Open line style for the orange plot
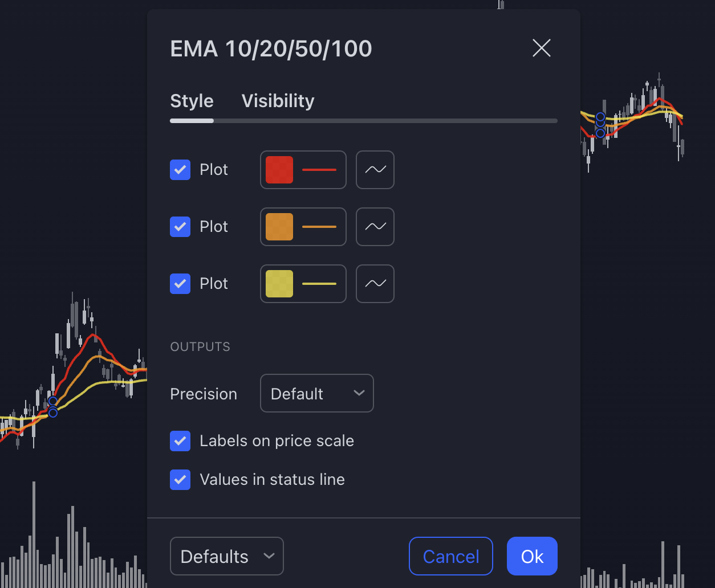 [x=375, y=227]
